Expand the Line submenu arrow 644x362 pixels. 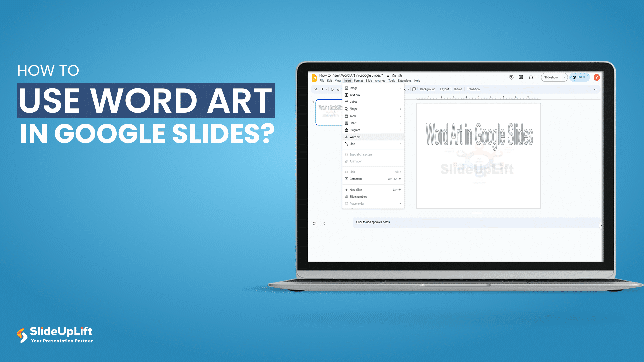coord(400,144)
